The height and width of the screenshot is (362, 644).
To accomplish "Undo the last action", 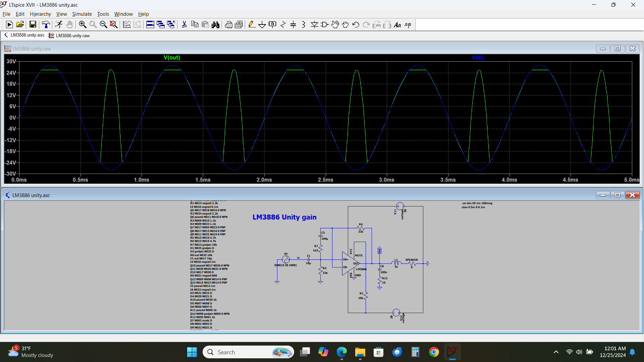I will tap(356, 24).
